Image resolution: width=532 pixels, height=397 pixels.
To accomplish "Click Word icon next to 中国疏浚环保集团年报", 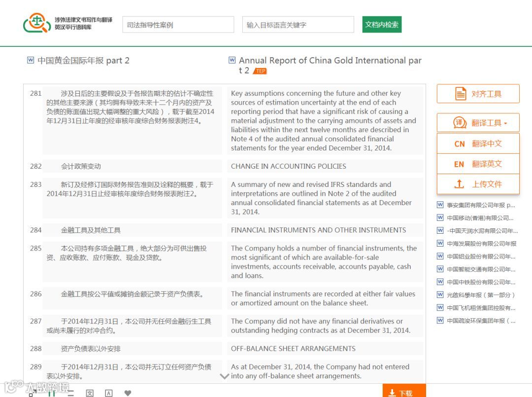I will [x=440, y=320].
